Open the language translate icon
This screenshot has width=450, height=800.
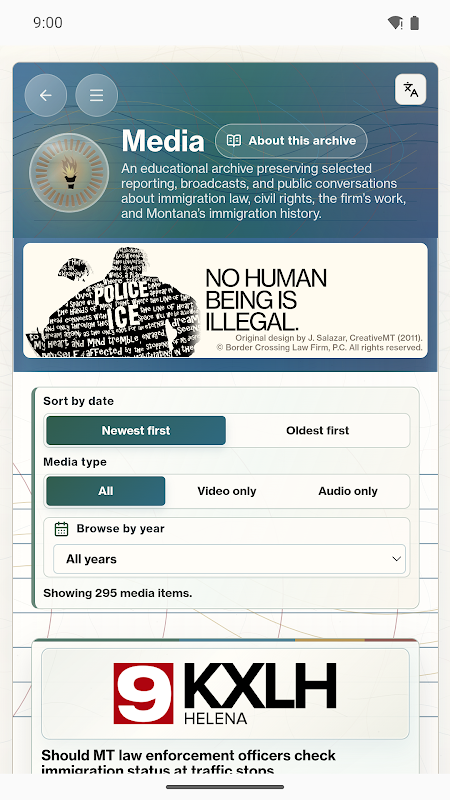[411, 90]
